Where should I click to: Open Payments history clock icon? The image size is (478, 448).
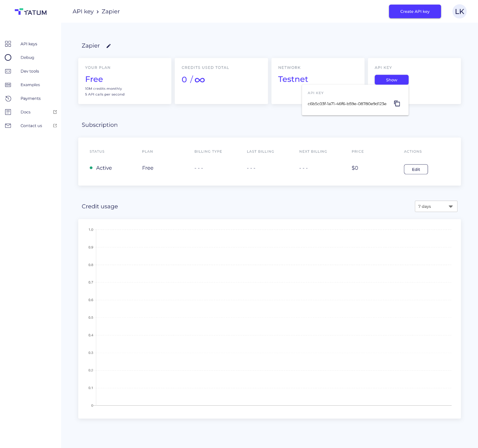pyautogui.click(x=8, y=98)
